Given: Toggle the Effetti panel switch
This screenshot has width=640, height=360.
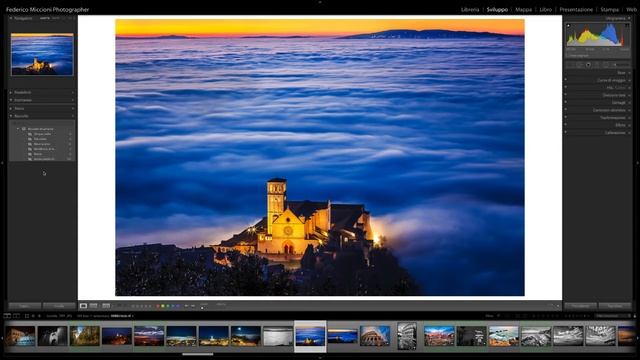Looking at the screenshot, I should click(566, 124).
